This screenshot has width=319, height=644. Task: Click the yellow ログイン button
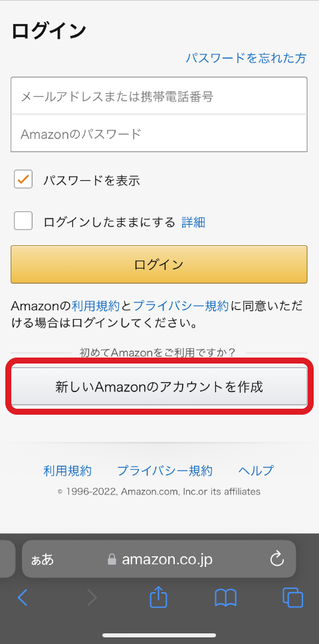159,264
